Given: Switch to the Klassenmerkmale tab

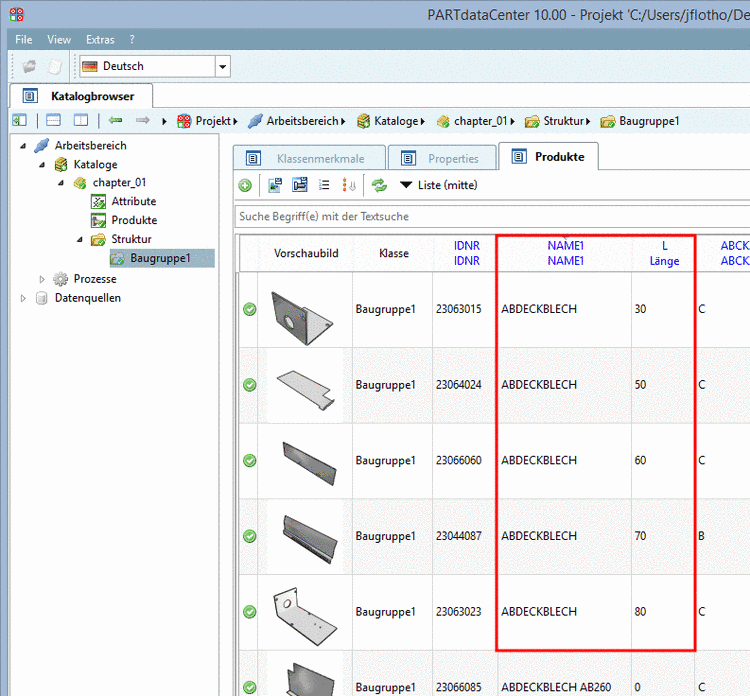Looking at the screenshot, I should click(309, 158).
